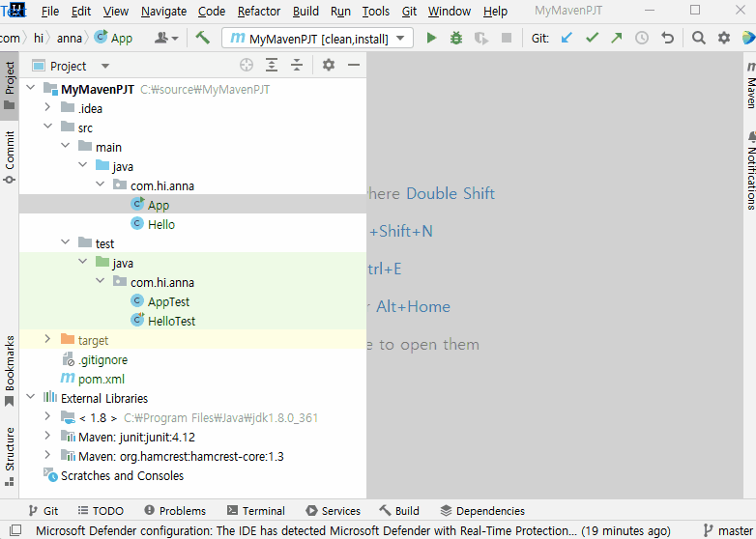Open Project panel options gear

(329, 65)
